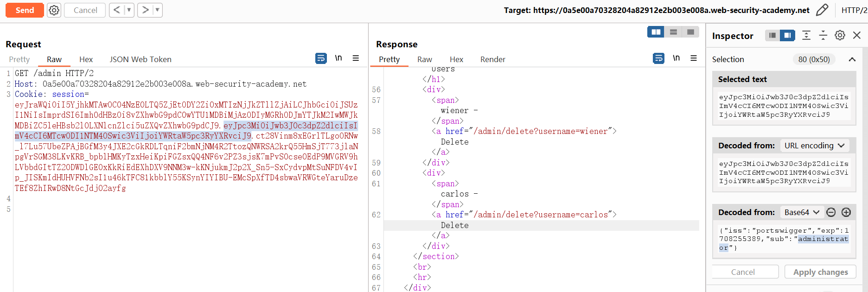
Task: Open the Base64 decoding type dropdown
Action: 802,212
